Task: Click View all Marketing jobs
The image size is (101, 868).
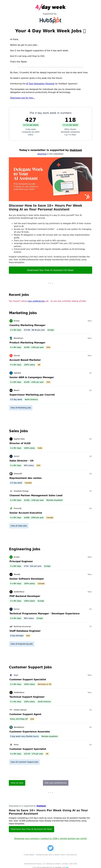Action: point(21,408)
